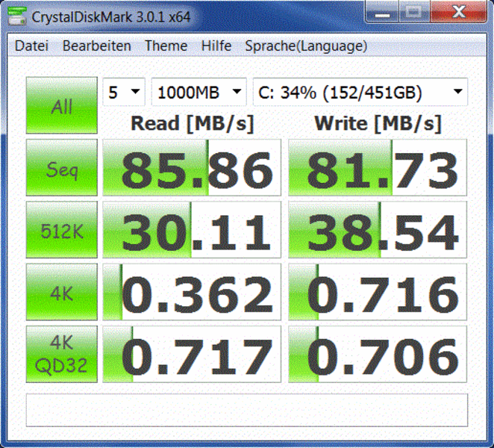Open the 1000MB test size dropdown
Image resolution: width=494 pixels, height=448 pixels.
[198, 92]
